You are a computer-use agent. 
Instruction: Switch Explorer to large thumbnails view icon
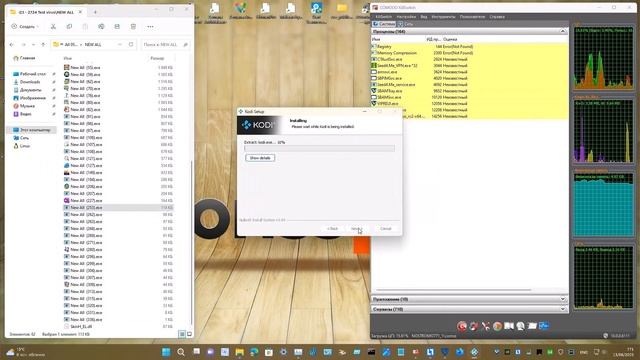189,334
